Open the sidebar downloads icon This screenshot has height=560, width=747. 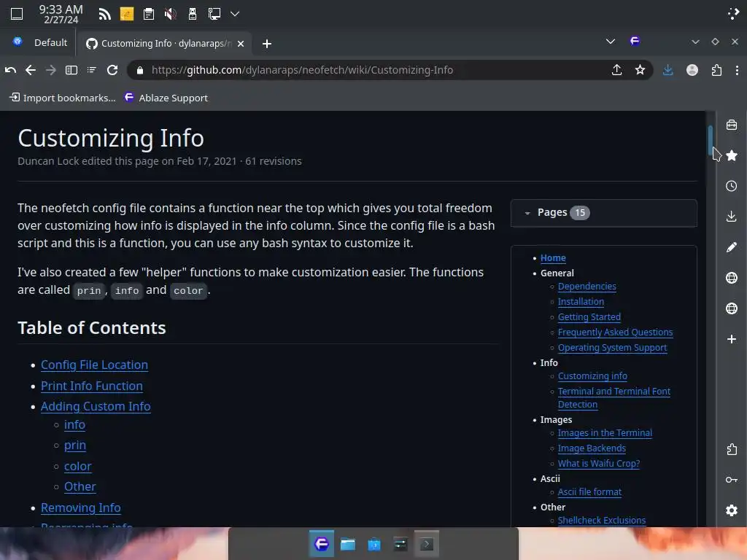click(732, 216)
